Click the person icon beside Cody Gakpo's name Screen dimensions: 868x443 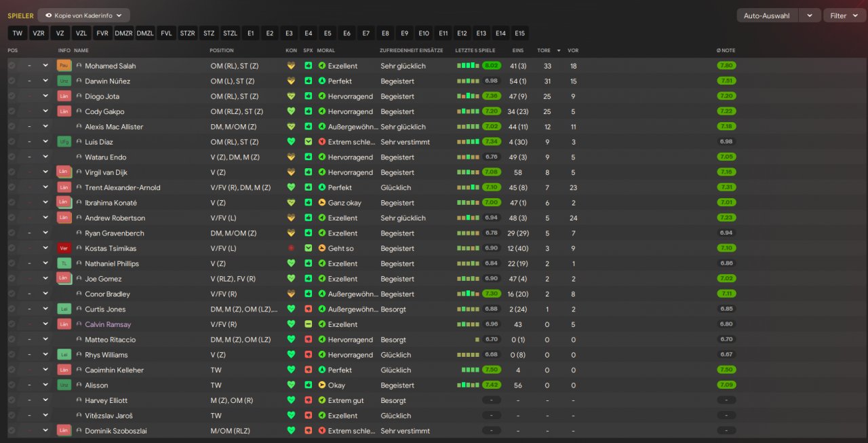79,111
